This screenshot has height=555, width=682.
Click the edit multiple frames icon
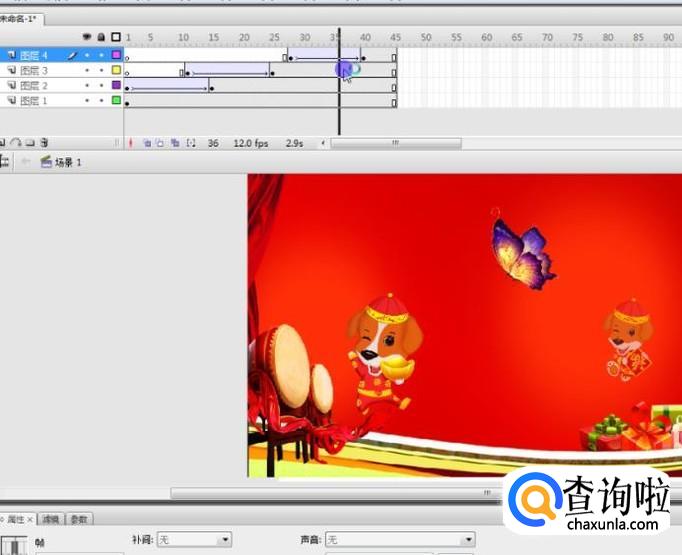175,143
